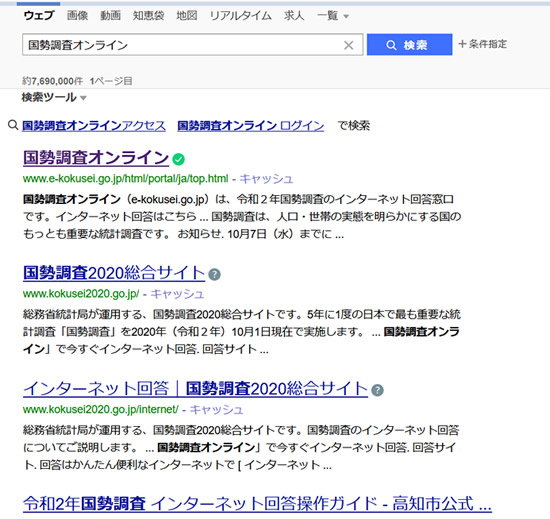Viewport: 550px width, 519px height.
Task: Search related term 国勢調査オンラインアクセス
Action: pyautogui.click(x=94, y=126)
